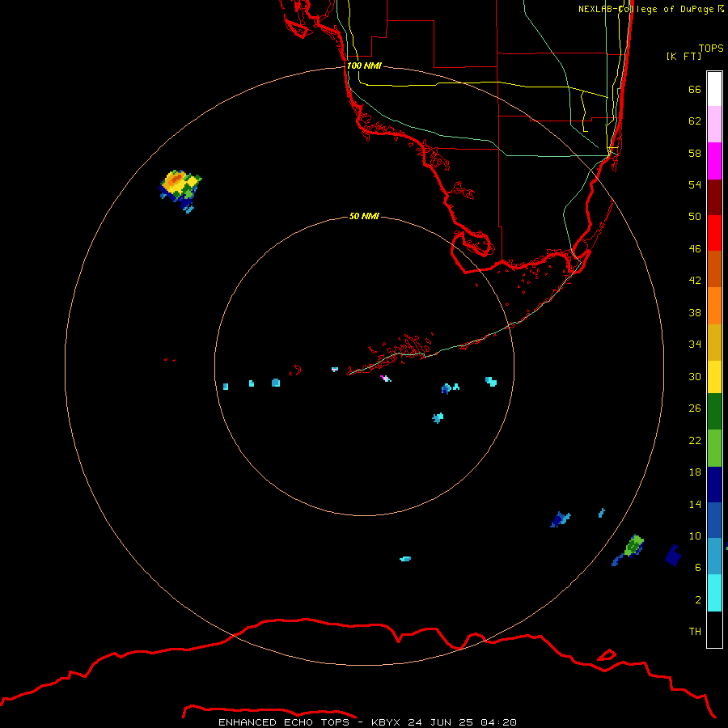Pick the dark orange legend swatch
The height and width of the screenshot is (728, 728).
point(714,269)
